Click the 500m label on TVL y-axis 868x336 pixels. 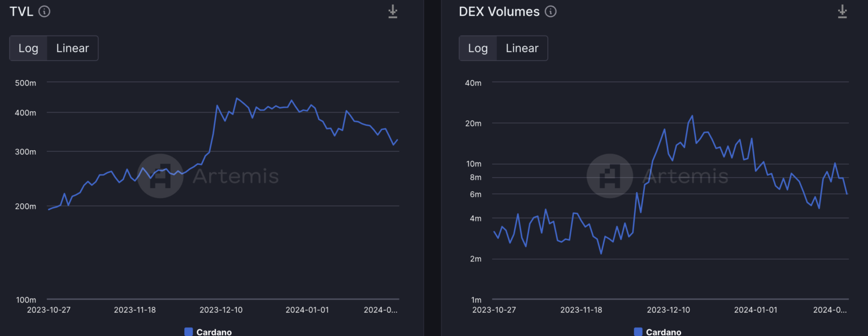[25, 83]
